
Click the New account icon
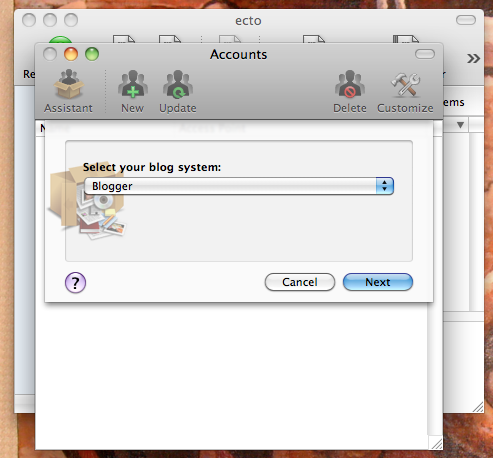(133, 91)
